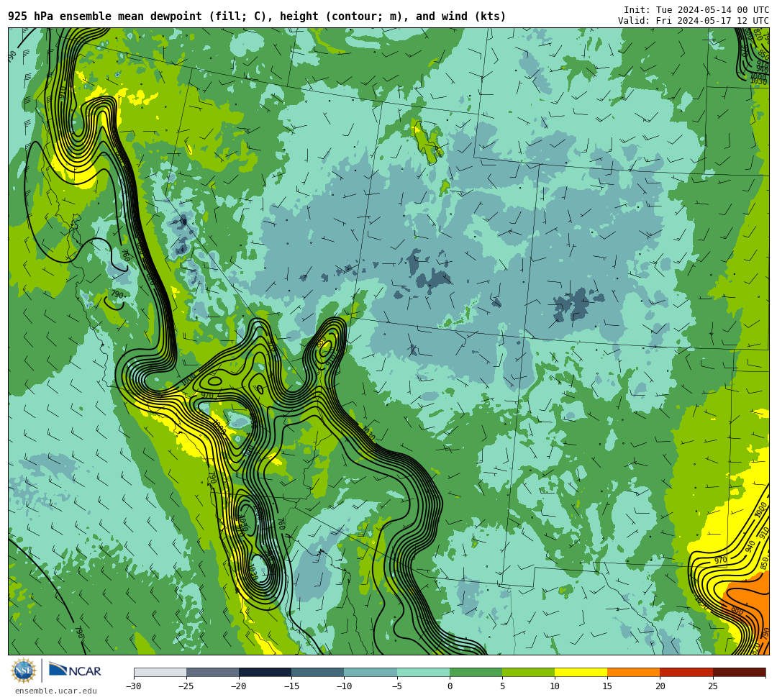This screenshot has height=700, width=777.
Task: Click the -30 to -25 colorbar swatch
Action: pos(160,672)
